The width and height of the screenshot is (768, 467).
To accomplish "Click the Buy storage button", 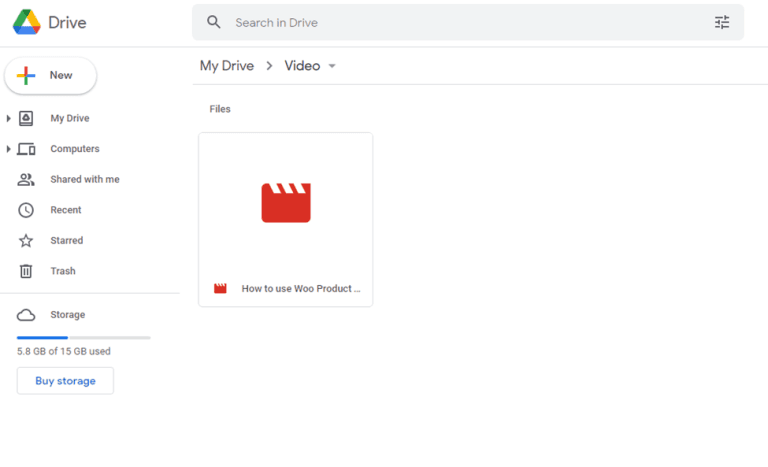I will coord(65,381).
